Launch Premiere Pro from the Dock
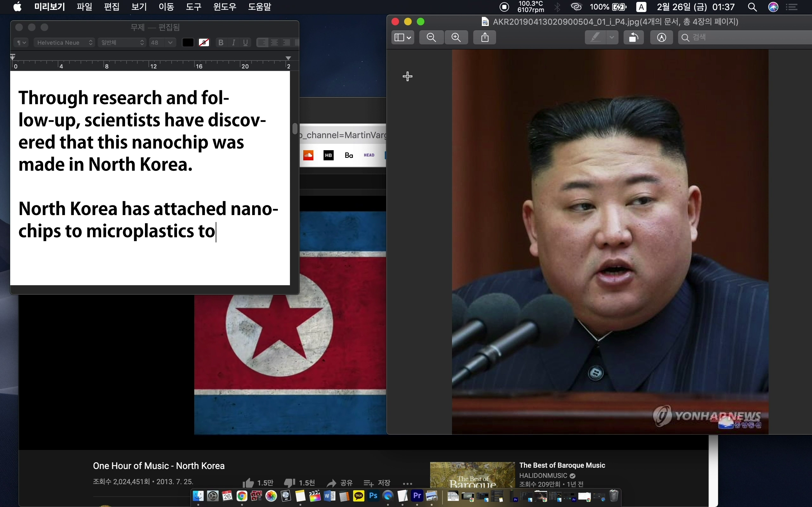 pyautogui.click(x=417, y=496)
